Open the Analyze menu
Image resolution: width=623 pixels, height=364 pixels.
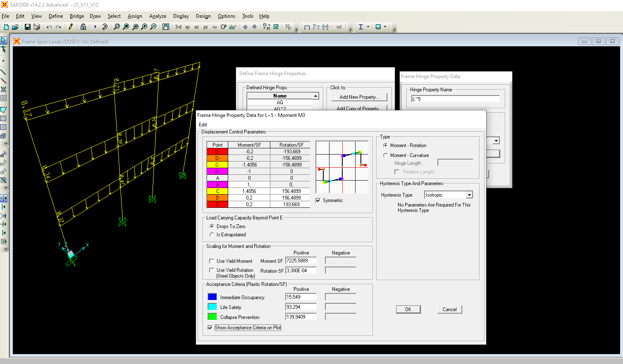click(x=158, y=16)
